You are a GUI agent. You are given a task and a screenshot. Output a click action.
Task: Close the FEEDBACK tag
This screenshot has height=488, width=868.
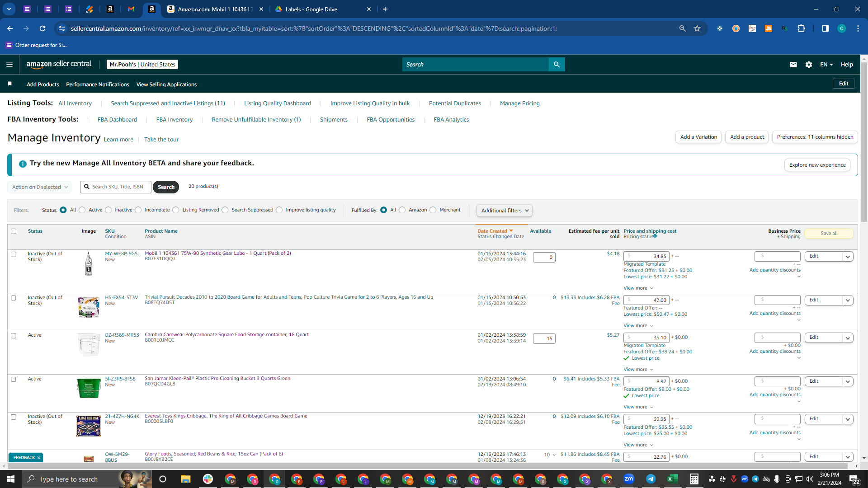click(39, 458)
